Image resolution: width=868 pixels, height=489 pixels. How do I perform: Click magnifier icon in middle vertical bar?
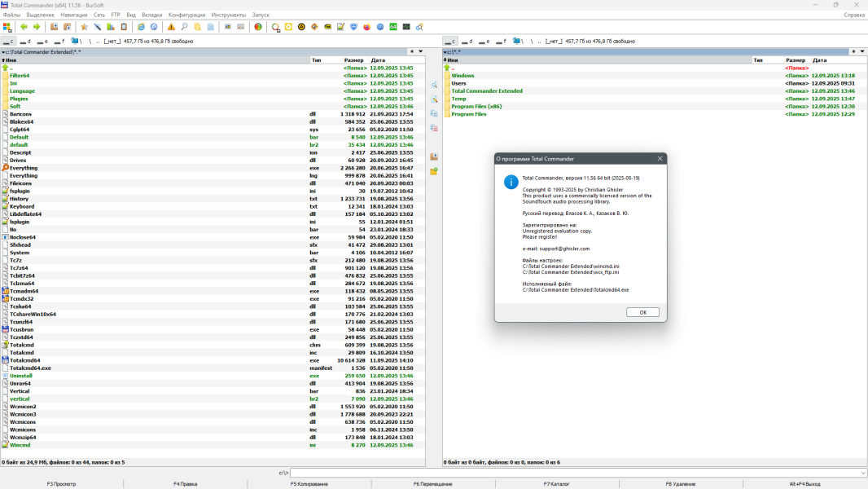click(x=434, y=85)
